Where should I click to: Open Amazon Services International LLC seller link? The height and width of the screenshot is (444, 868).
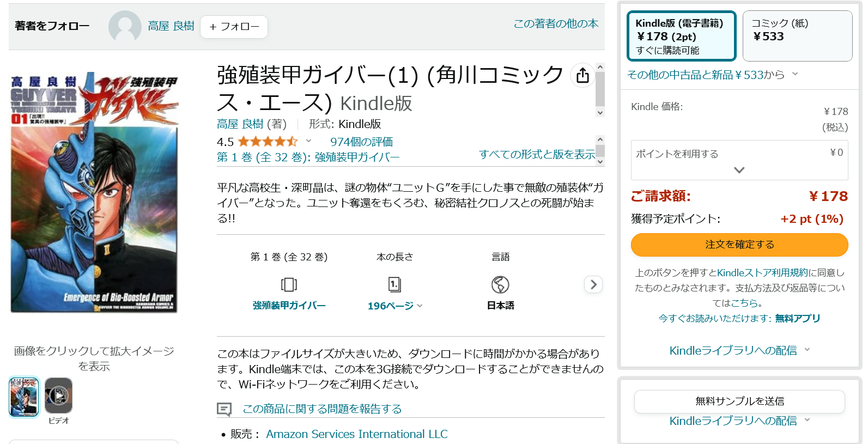click(x=357, y=434)
